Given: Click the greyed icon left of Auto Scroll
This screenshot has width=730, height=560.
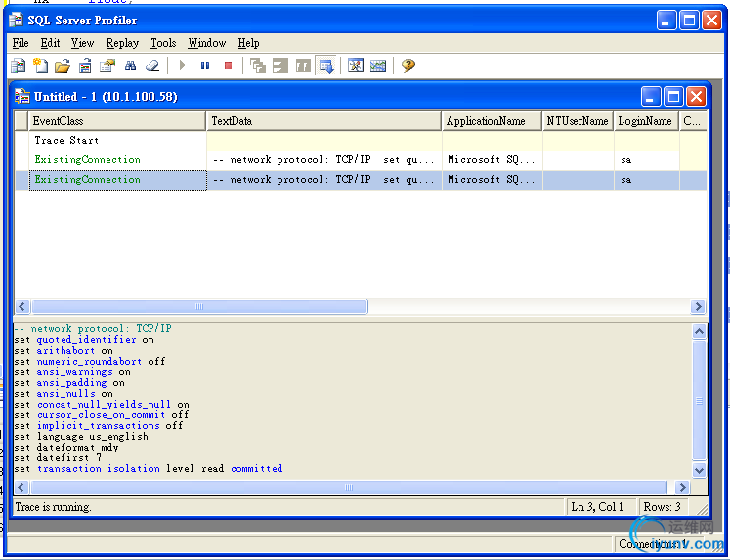Looking at the screenshot, I should (x=303, y=65).
